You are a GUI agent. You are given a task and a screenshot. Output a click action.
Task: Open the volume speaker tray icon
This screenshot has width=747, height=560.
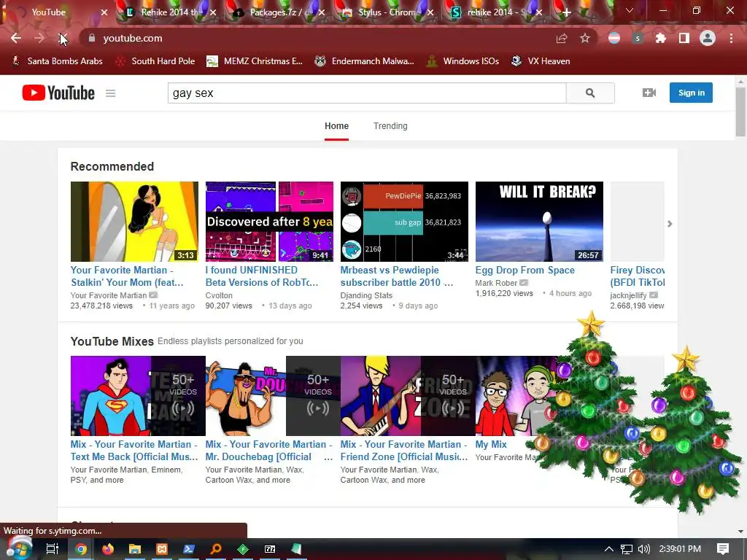click(x=643, y=549)
